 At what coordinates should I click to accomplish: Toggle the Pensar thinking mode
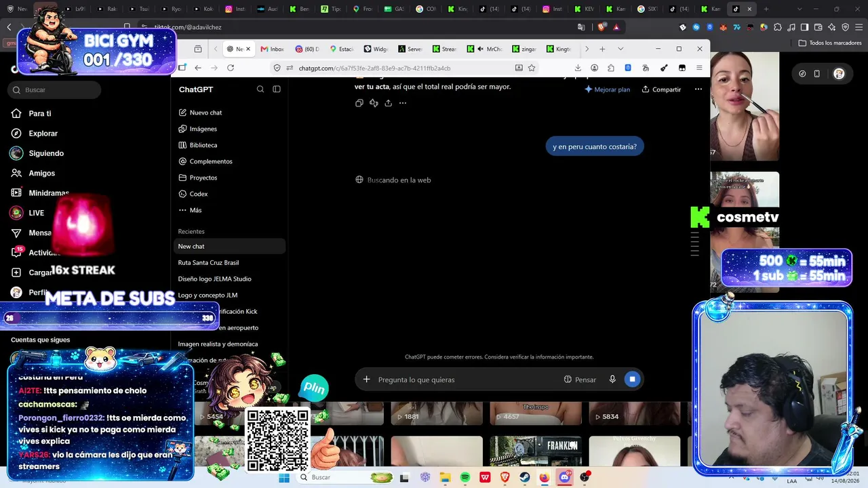580,380
